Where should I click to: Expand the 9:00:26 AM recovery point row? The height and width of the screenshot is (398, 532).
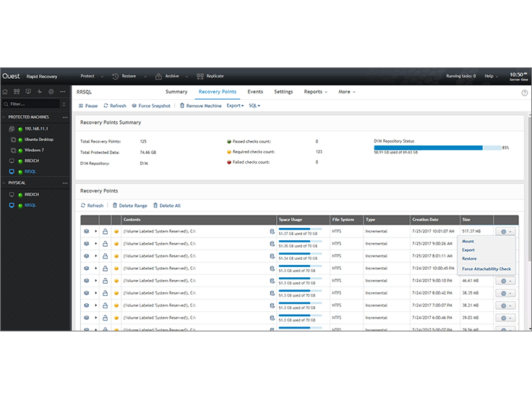[96, 244]
